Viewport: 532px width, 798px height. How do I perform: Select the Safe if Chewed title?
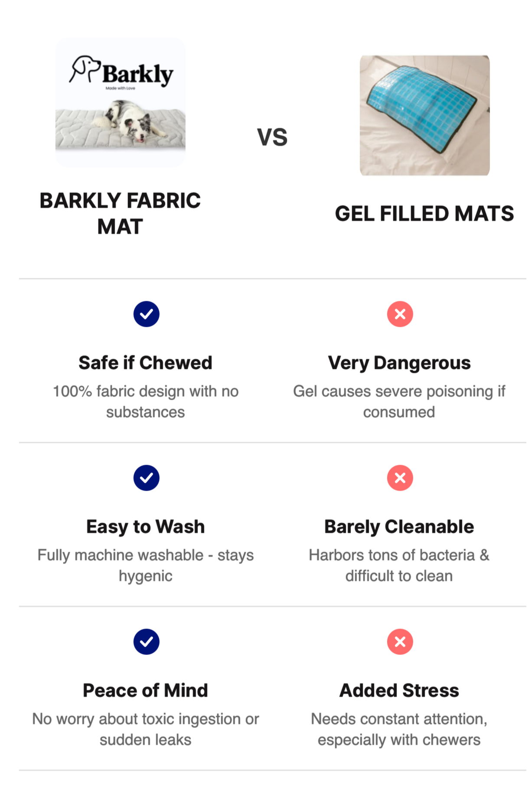(145, 363)
